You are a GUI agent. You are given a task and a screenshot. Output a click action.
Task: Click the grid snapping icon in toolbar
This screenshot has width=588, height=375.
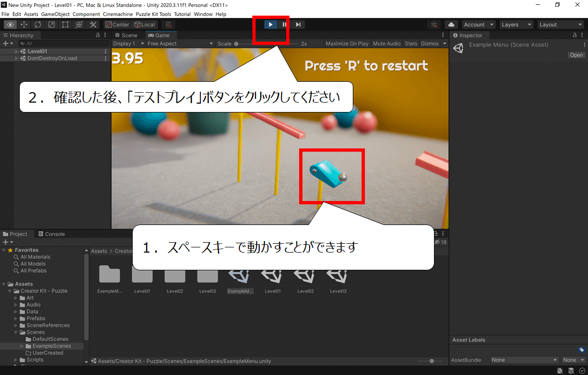tap(169, 25)
